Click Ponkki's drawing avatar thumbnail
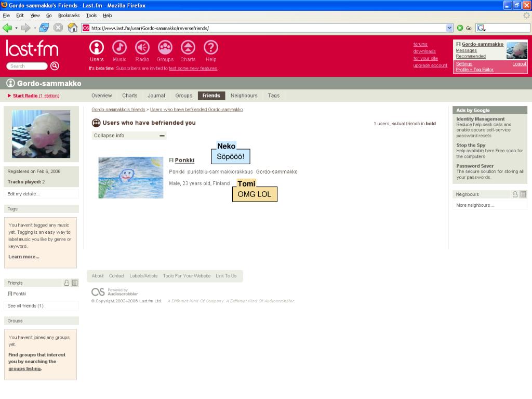Image resolution: width=532 pixels, height=399 pixels. [x=130, y=178]
